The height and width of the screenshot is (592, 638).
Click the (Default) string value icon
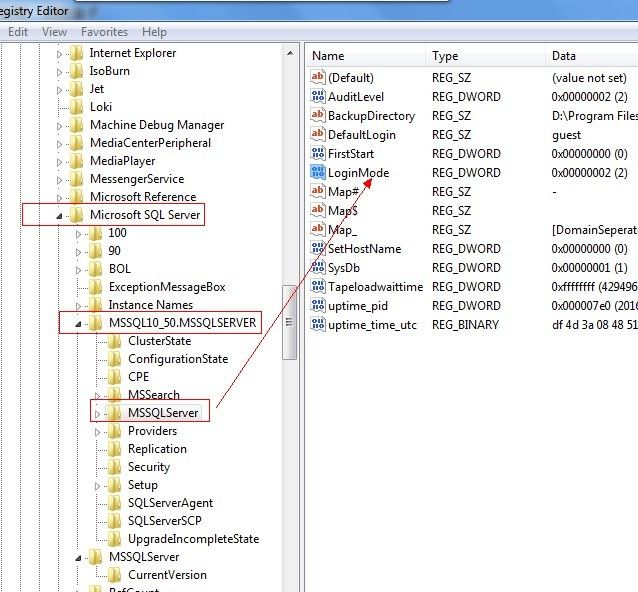point(318,77)
